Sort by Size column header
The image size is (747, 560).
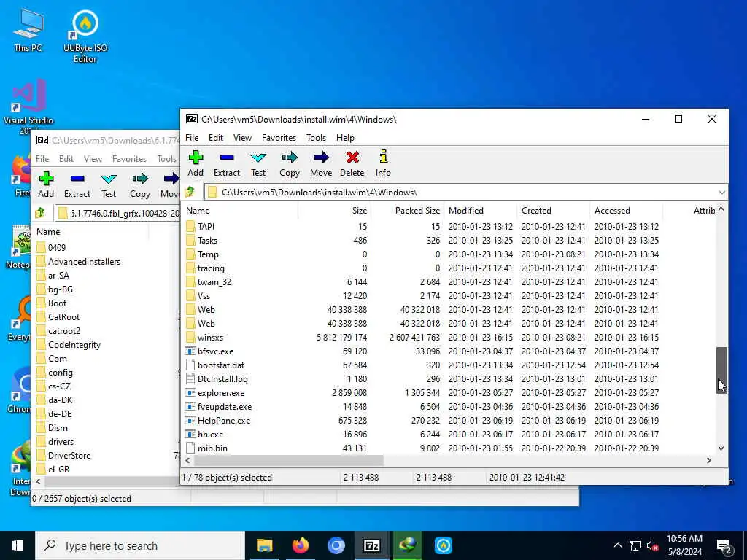[334, 211]
